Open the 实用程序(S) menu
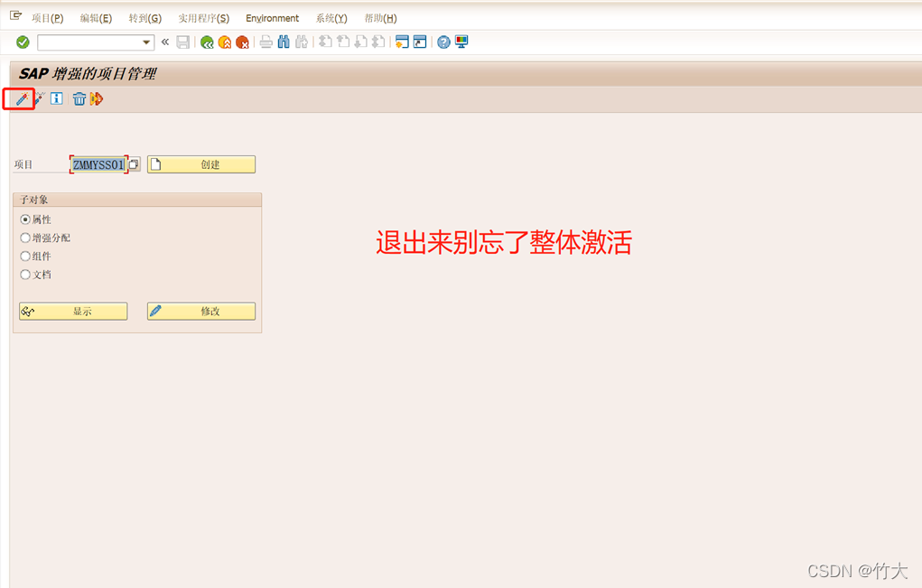The height and width of the screenshot is (588, 922). [x=204, y=18]
